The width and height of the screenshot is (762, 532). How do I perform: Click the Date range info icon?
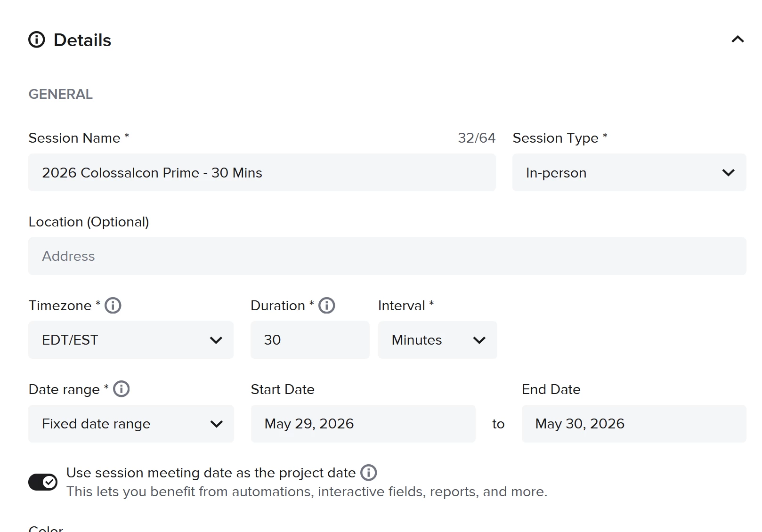122,389
